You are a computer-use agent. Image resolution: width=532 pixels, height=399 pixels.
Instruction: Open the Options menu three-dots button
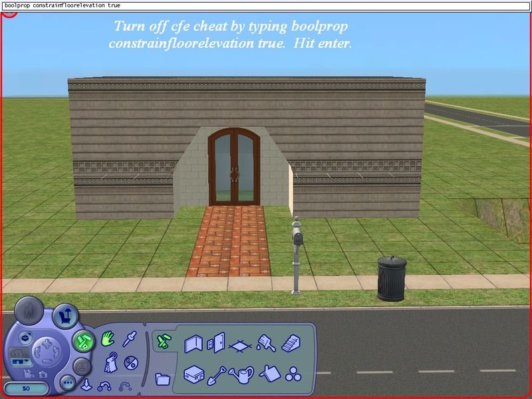coord(68,383)
